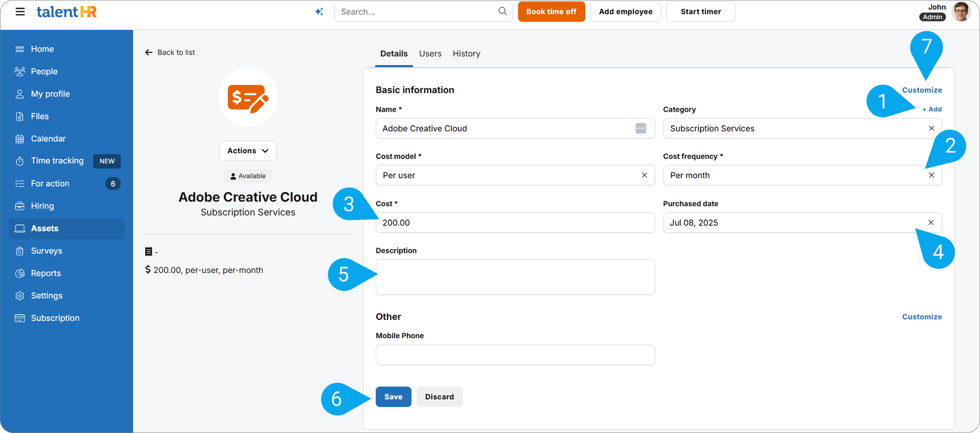Open Time tracking in sidebar

coord(67,161)
